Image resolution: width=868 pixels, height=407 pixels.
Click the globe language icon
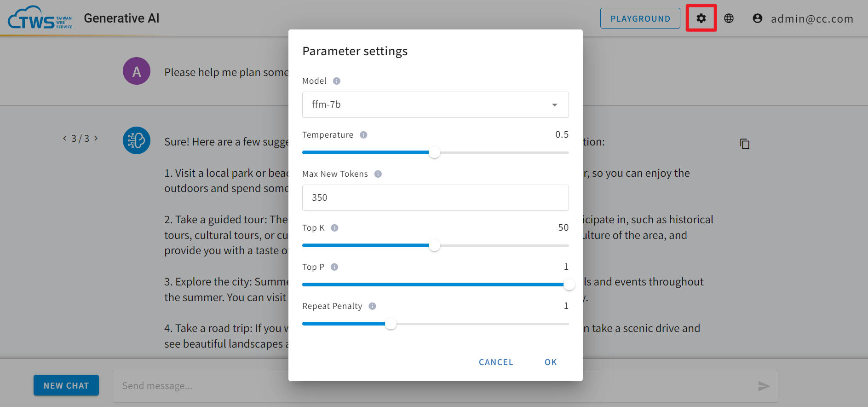[729, 18]
